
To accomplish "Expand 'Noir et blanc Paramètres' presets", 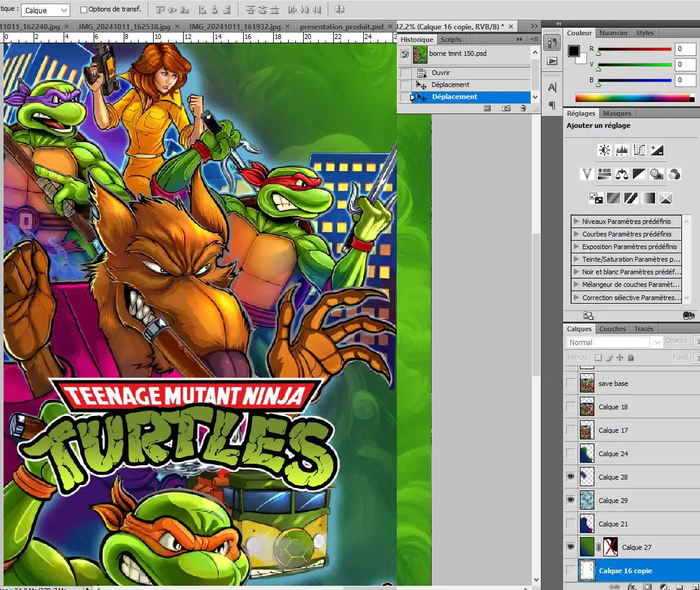I will tap(576, 271).
